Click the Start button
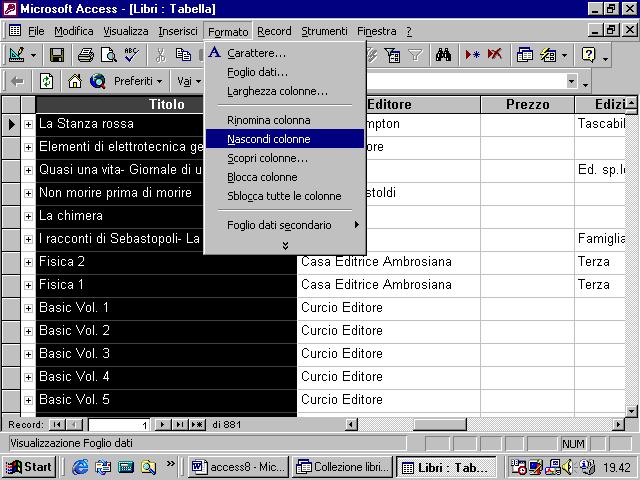 point(29,467)
